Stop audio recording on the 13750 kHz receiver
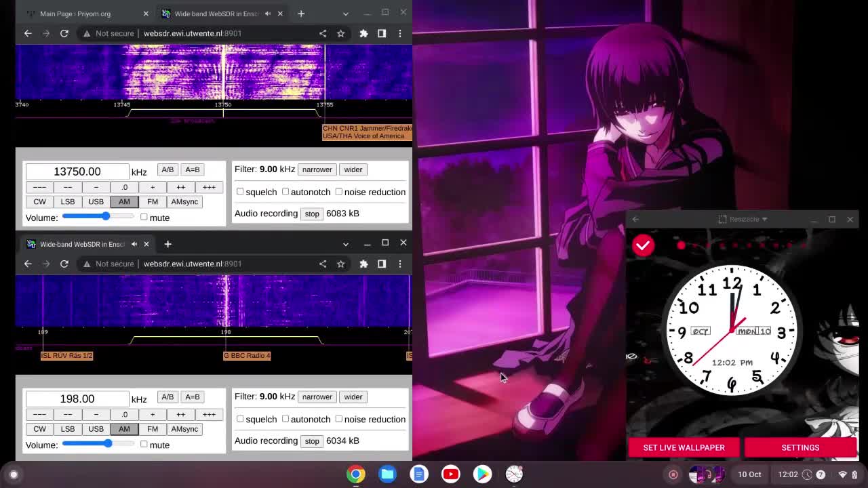Viewport: 868px width, 488px height. tap(312, 213)
